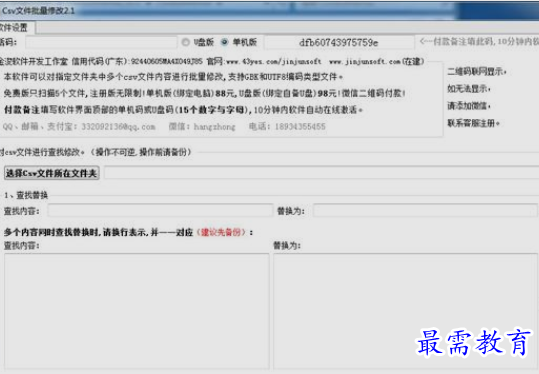Click the Csv文件批量修改2.1 window title
The image size is (539, 374).
(x=38, y=11)
